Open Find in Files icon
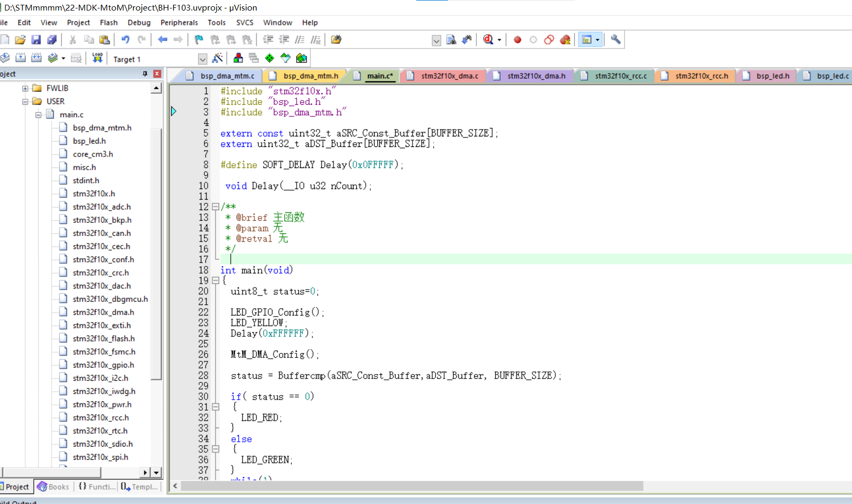 point(336,39)
